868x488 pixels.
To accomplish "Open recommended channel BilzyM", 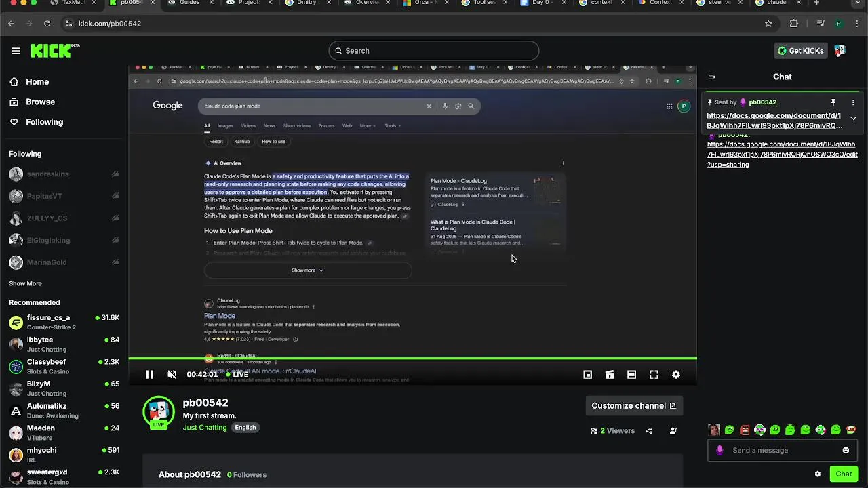I will [64, 388].
